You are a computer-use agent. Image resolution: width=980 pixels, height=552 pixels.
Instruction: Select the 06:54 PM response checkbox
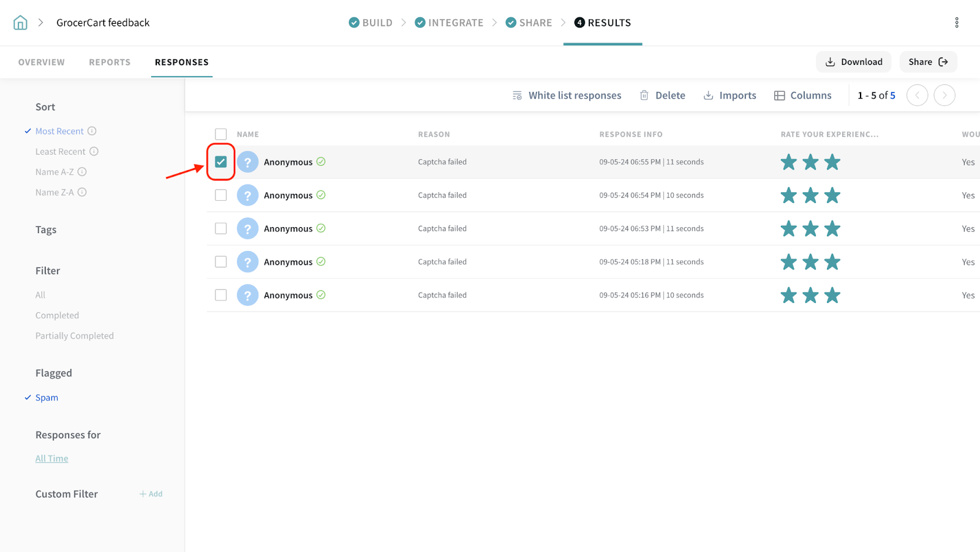(x=221, y=195)
